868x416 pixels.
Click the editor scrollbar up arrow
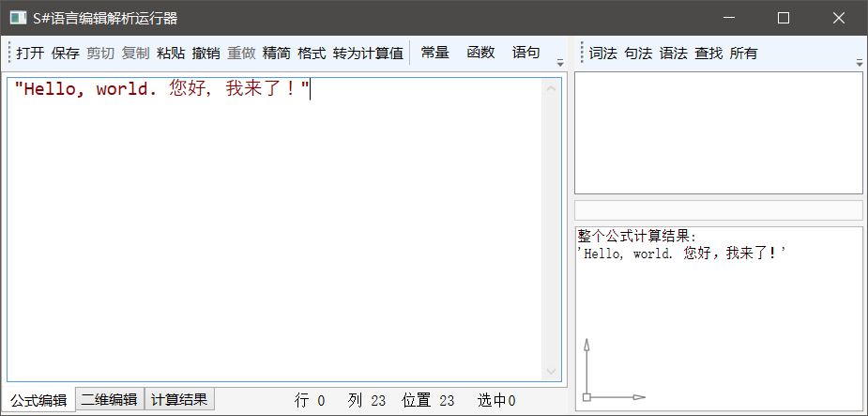pyautogui.click(x=551, y=88)
